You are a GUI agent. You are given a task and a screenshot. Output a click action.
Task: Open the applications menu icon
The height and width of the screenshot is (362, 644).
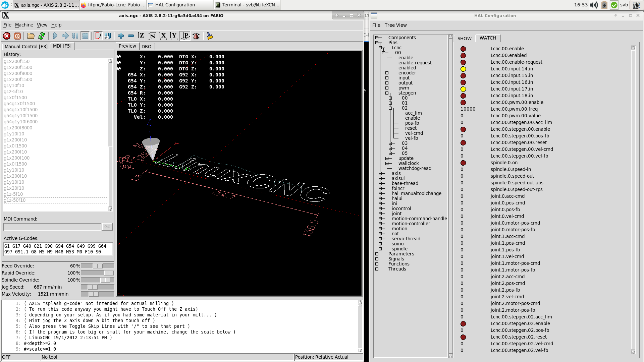click(5, 5)
